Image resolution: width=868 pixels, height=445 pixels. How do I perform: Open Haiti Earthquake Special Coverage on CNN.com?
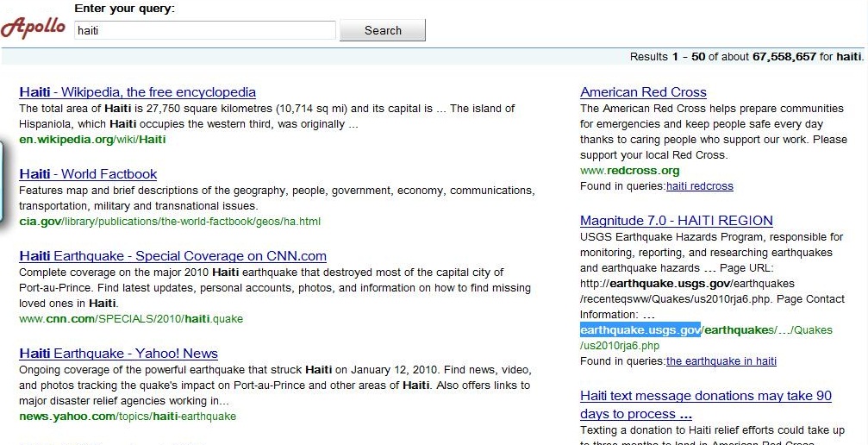[172, 256]
